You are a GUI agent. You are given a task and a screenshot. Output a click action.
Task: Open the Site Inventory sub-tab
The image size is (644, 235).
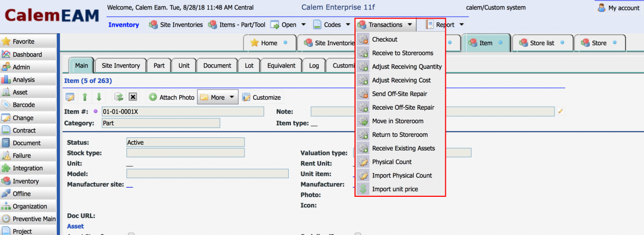(x=121, y=65)
